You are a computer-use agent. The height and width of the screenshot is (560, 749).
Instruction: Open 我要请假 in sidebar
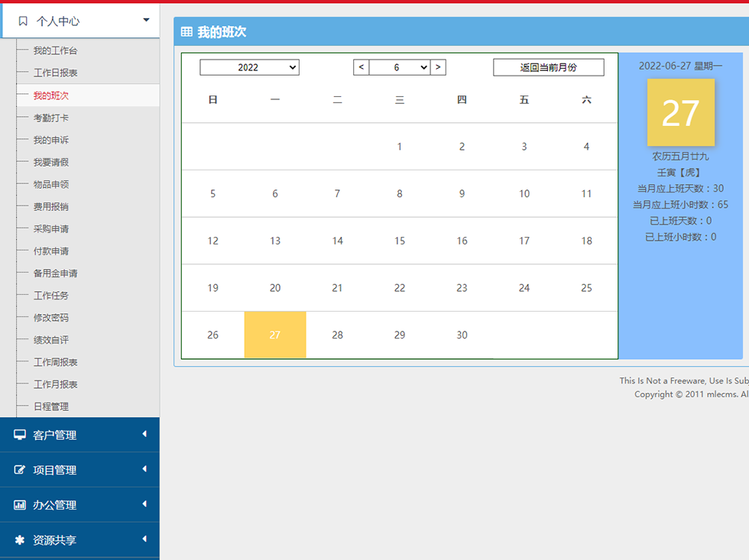(x=51, y=162)
